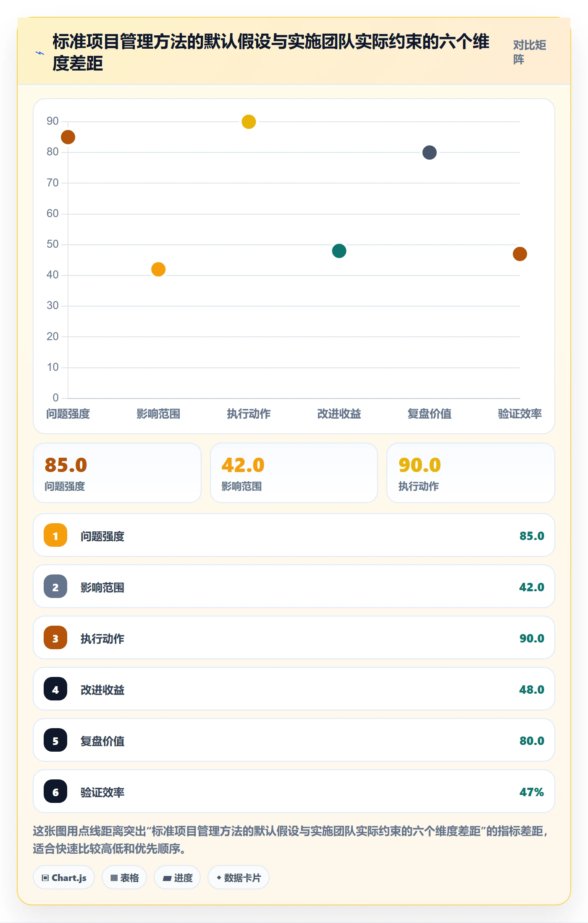Select the Chart.js tag at the bottom
Viewport: 588px width, 923px height.
pos(64,877)
